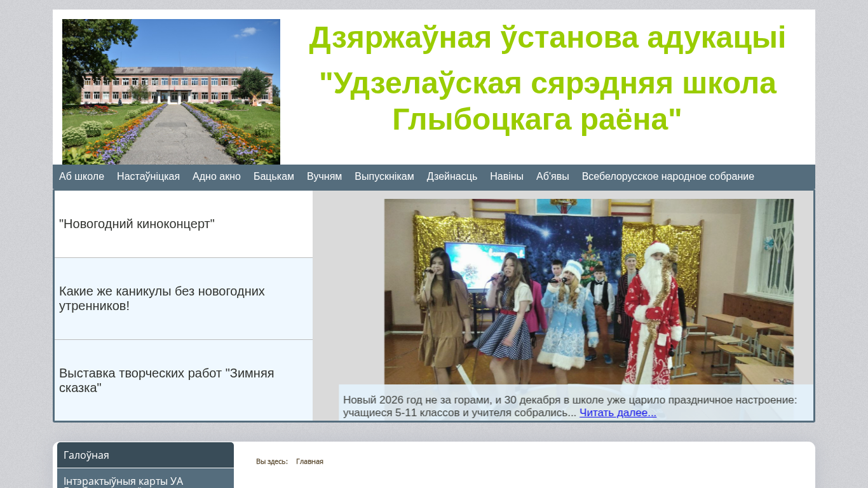This screenshot has width=868, height=488.
Task: Select "Адно акно" in navigation bar
Action: 216,177
